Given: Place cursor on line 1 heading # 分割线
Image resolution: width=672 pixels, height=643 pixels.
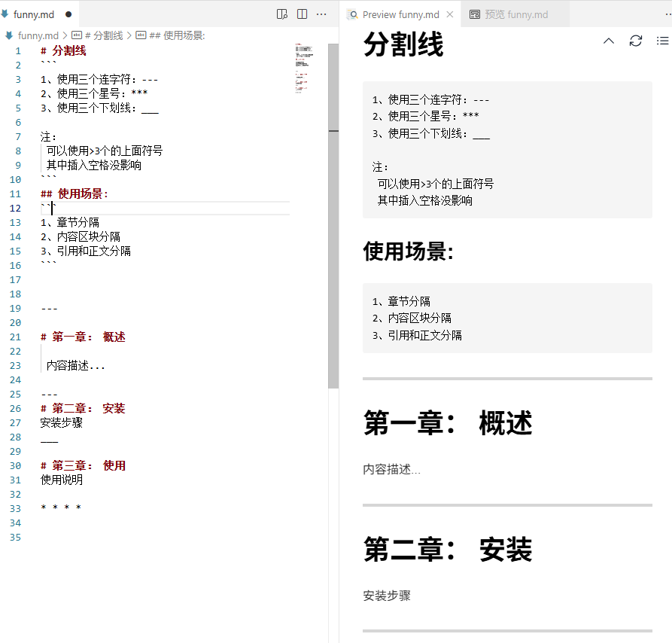Looking at the screenshot, I should [x=63, y=50].
